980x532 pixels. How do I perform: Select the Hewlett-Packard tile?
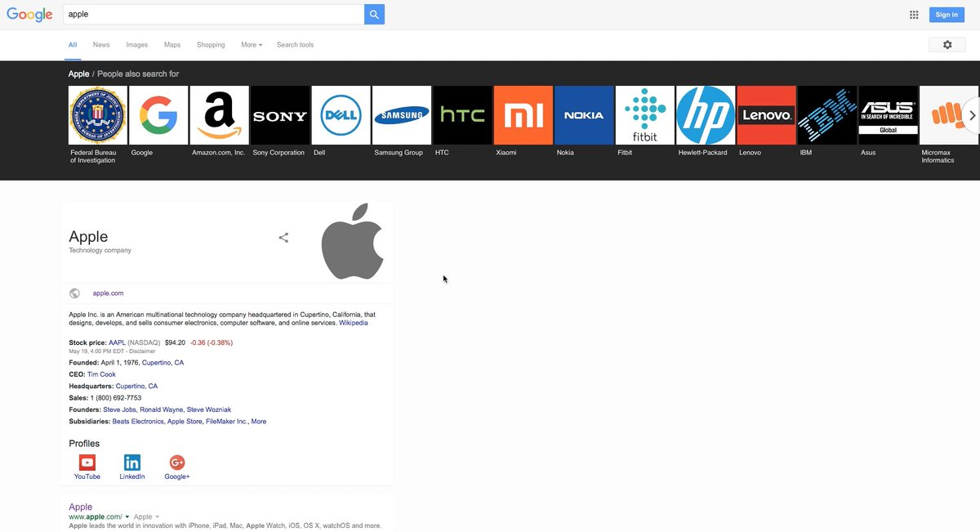pos(706,115)
